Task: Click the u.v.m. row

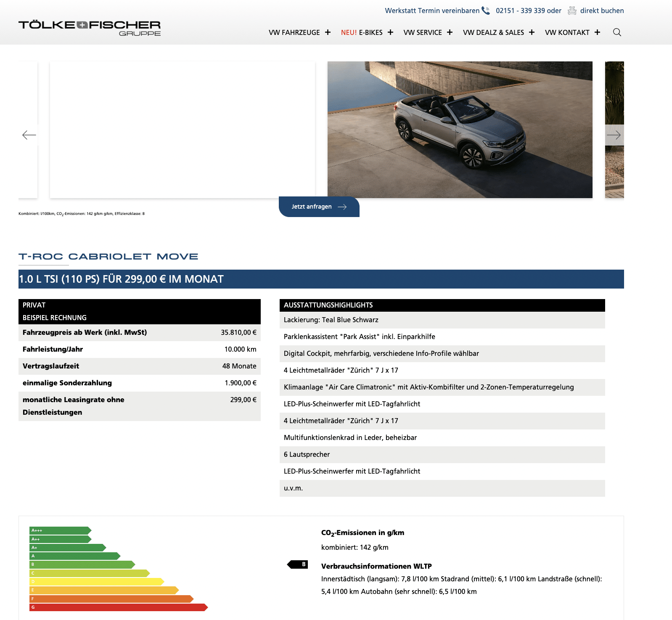Action: click(442, 488)
